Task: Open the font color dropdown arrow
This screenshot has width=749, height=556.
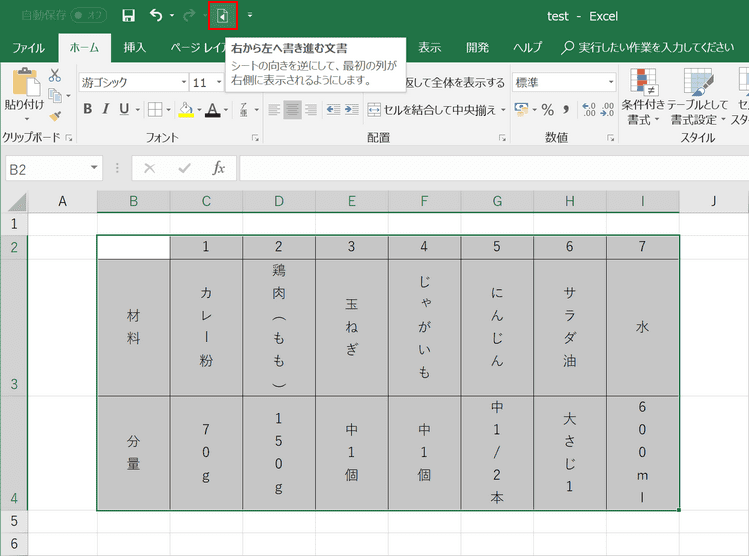Action: coord(226,110)
